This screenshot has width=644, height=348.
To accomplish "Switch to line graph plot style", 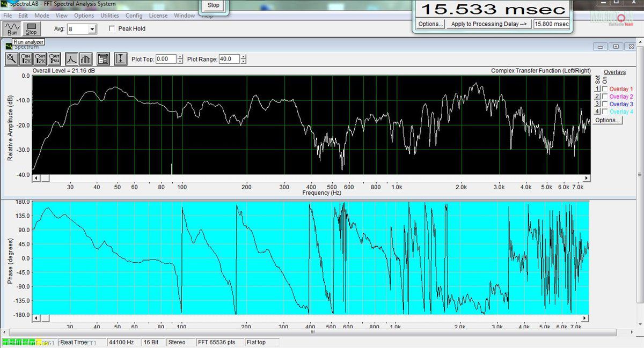I will [x=71, y=59].
